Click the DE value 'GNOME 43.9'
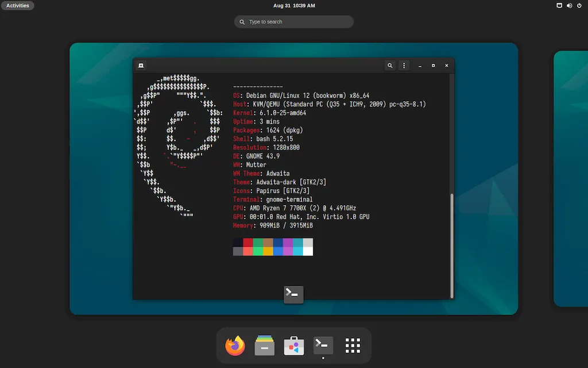This screenshot has height=368, width=588. [263, 156]
